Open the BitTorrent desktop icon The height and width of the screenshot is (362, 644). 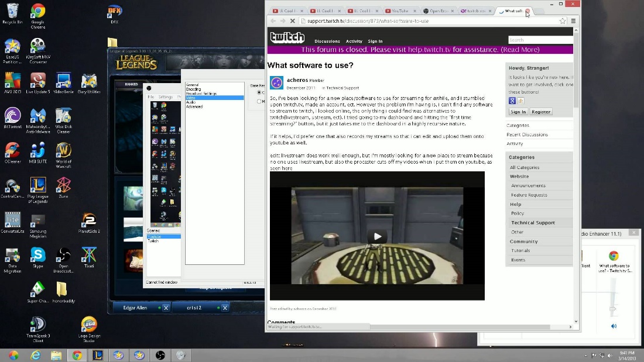[12, 118]
